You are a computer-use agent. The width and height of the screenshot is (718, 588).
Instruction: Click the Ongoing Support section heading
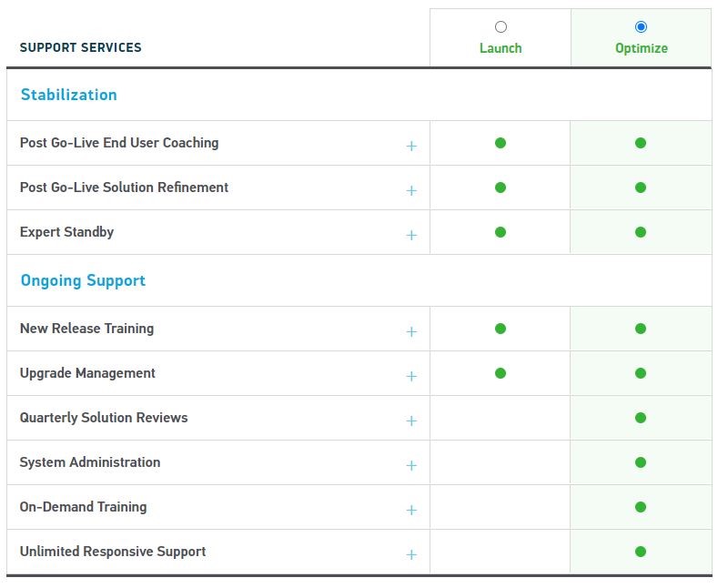click(x=83, y=280)
